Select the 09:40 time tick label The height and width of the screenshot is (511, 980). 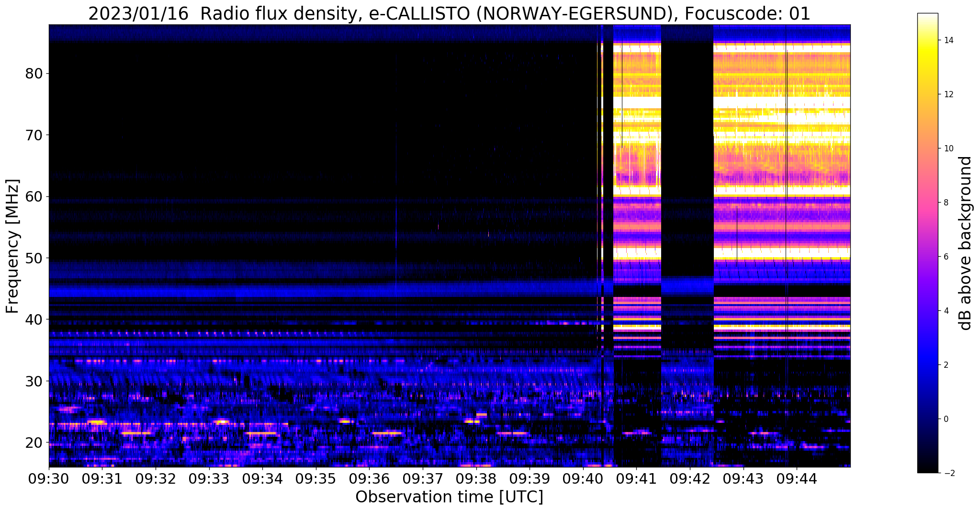tap(583, 478)
